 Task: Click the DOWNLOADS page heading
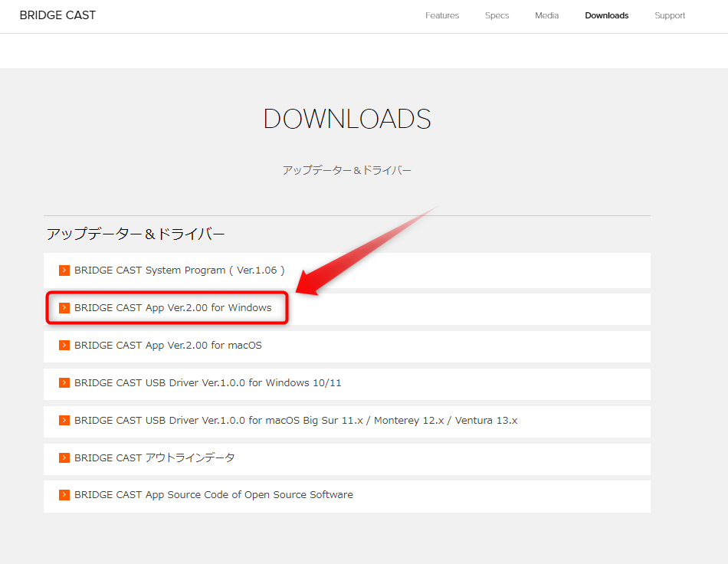coord(347,119)
